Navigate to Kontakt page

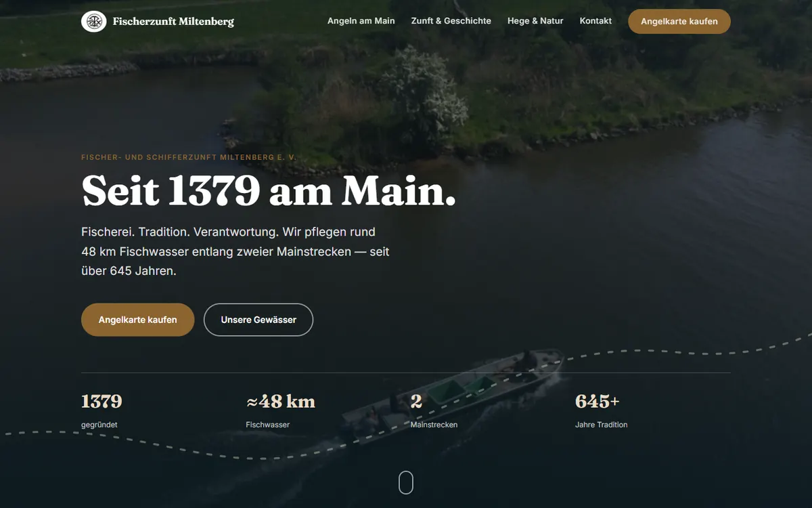coord(595,21)
